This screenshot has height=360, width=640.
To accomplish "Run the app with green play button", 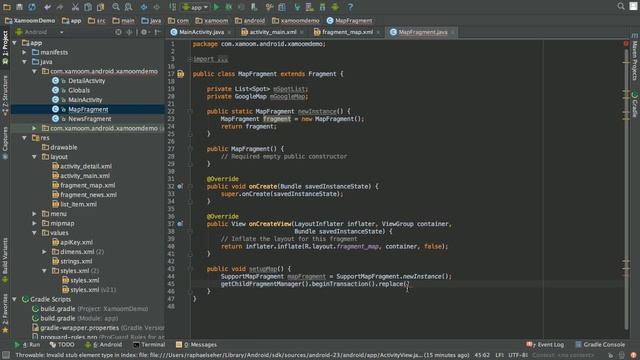I will (216, 7).
